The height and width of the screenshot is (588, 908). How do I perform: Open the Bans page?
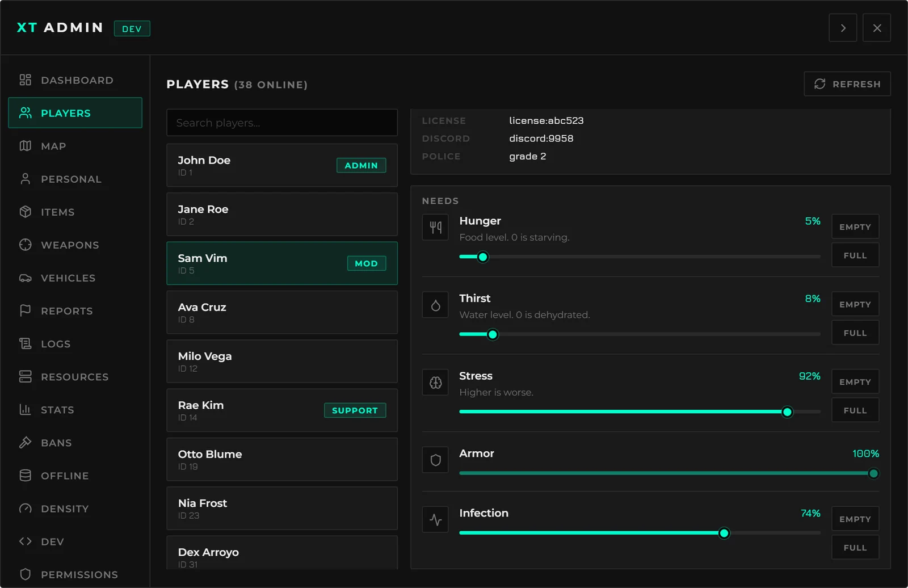click(75, 442)
